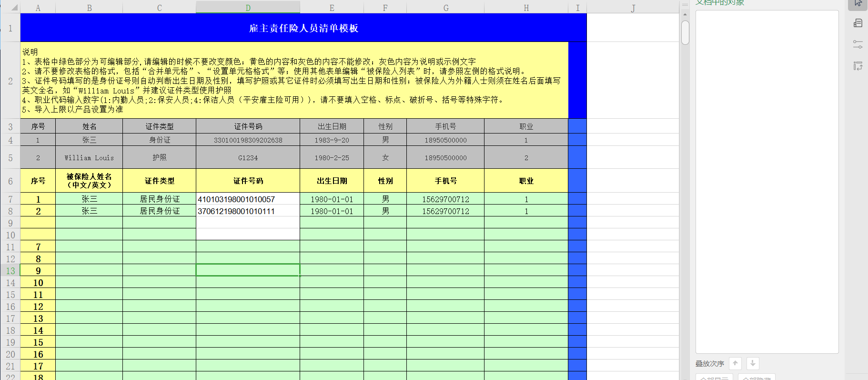Click the vertical scrollbar thumb

point(685,32)
